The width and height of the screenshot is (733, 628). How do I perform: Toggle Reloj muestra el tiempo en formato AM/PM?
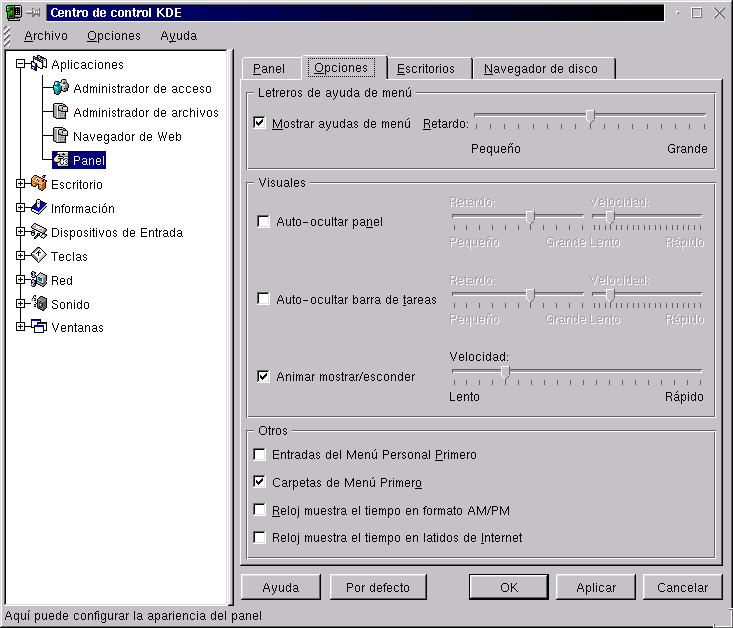260,511
